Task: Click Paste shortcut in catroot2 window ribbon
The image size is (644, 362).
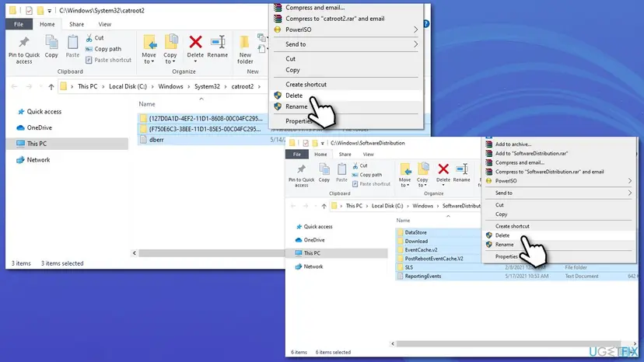Action: [x=108, y=60]
